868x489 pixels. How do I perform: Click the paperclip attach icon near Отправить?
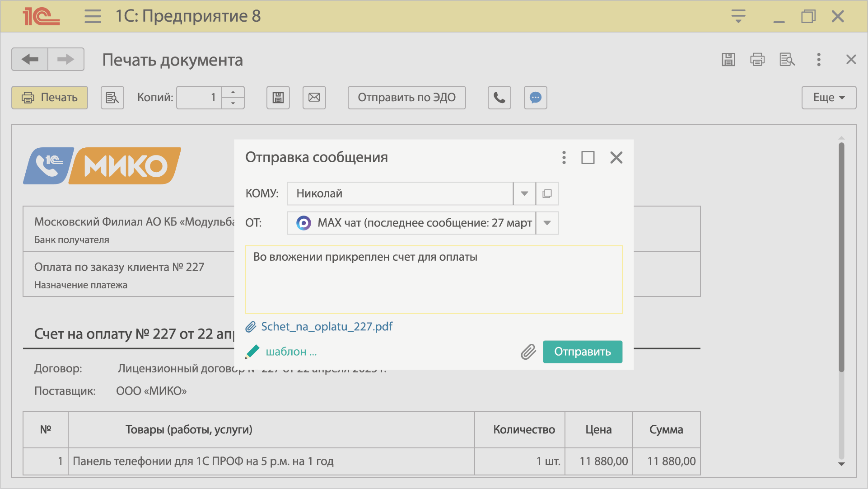[x=528, y=352]
